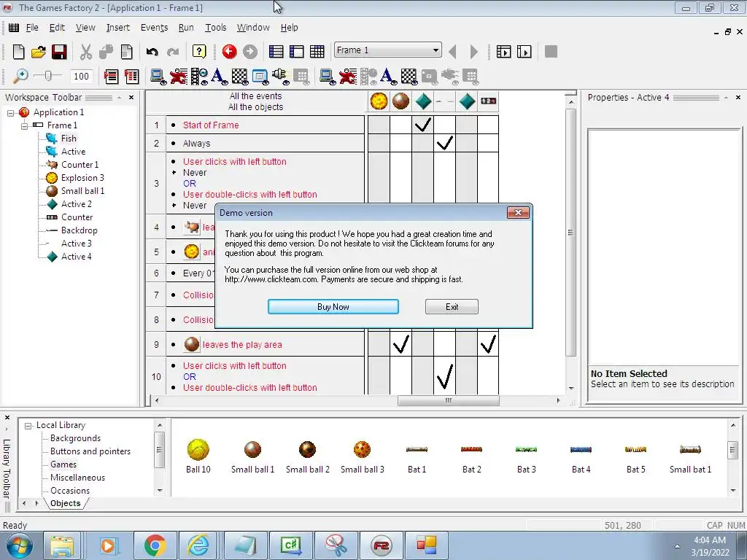Go to next frame arrow button
Screen dimensions: 747x560
[x=473, y=52]
